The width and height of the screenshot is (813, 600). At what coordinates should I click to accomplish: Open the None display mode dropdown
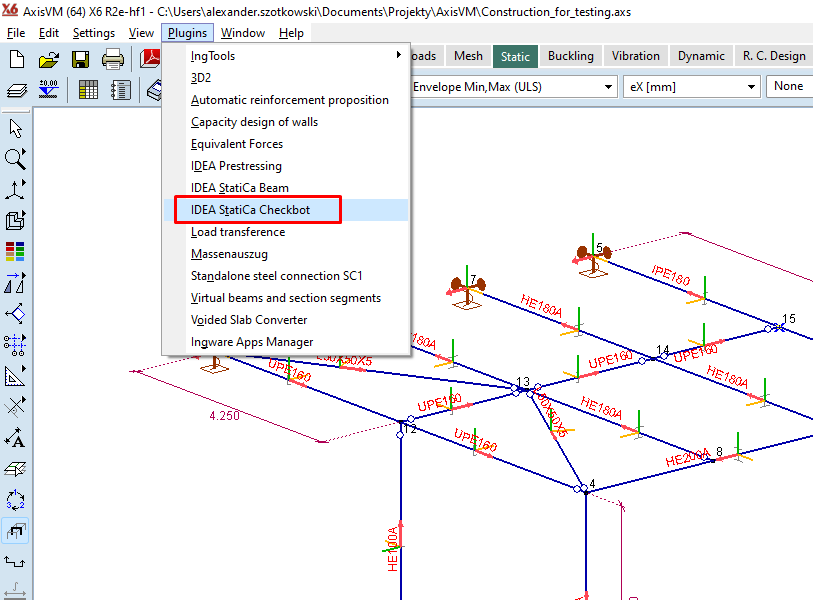coord(790,86)
